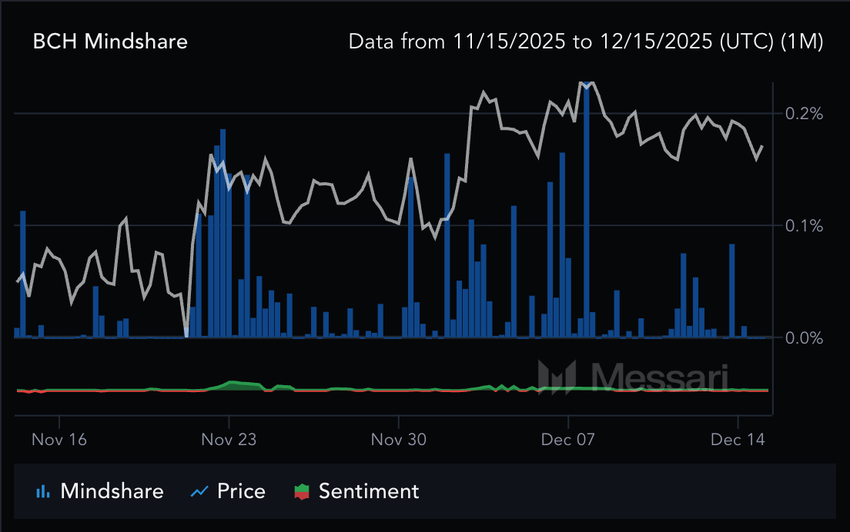Viewport: 850px width, 532px height.
Task: Click the Price line legend icon
Action: pos(199,491)
